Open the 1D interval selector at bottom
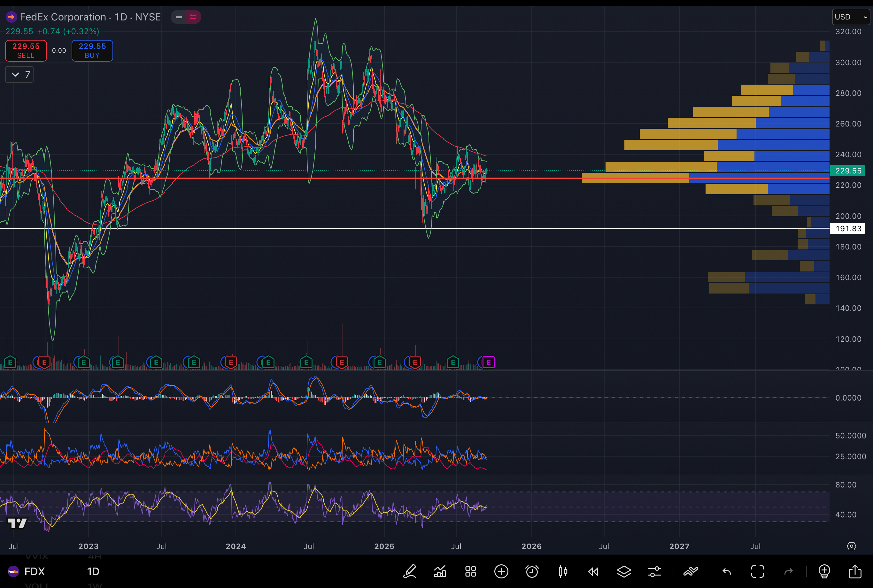The width and height of the screenshot is (873, 588). pyautogui.click(x=93, y=571)
